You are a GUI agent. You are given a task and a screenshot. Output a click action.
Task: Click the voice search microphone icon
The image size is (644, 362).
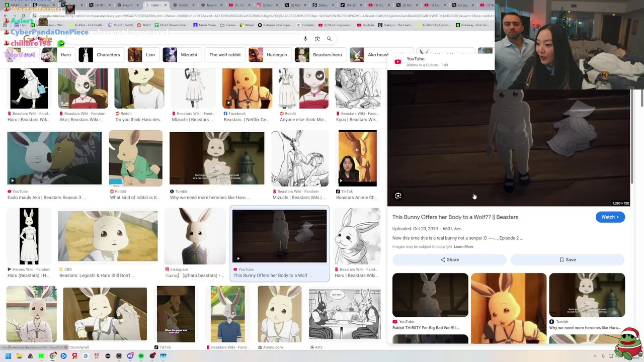[305, 39]
